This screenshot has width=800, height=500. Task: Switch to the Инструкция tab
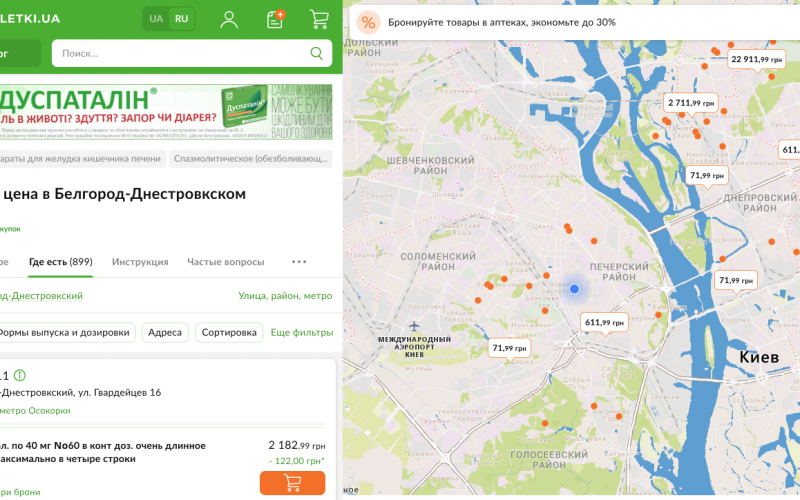pos(140,262)
